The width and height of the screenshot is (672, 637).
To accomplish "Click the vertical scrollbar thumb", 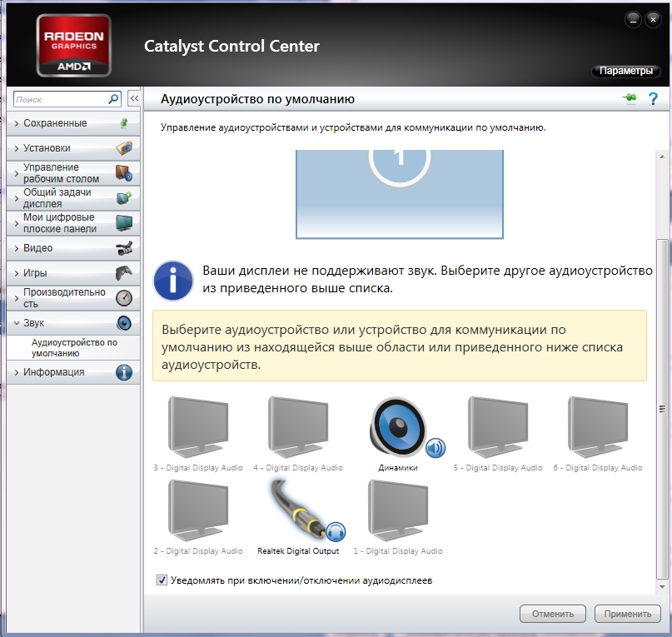I will (x=662, y=409).
